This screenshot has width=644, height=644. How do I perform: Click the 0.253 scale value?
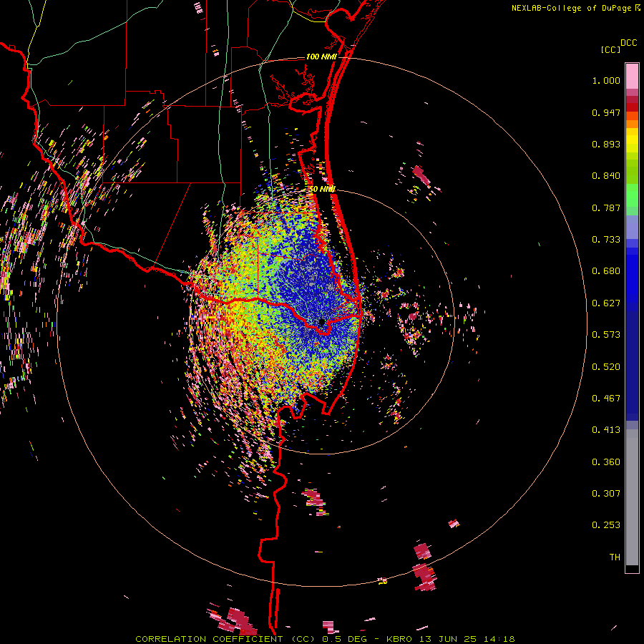coord(606,525)
